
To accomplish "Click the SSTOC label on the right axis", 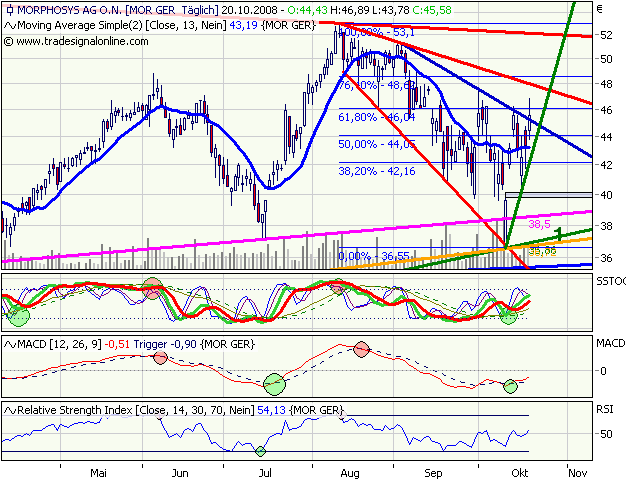I will [x=612, y=284].
